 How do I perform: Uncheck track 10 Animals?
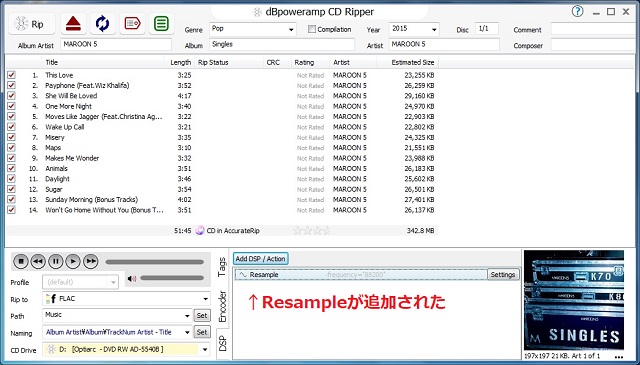(11, 169)
